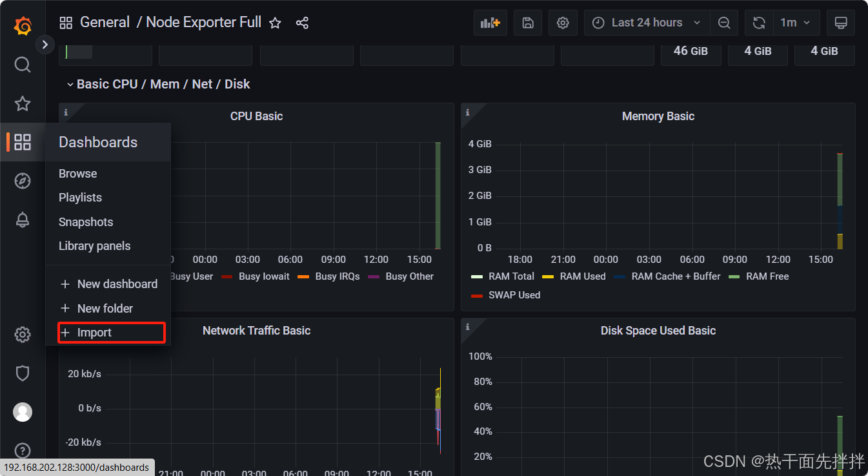This screenshot has width=868, height=476.
Task: Click the CPU Basic green usage bar
Action: 438,196
